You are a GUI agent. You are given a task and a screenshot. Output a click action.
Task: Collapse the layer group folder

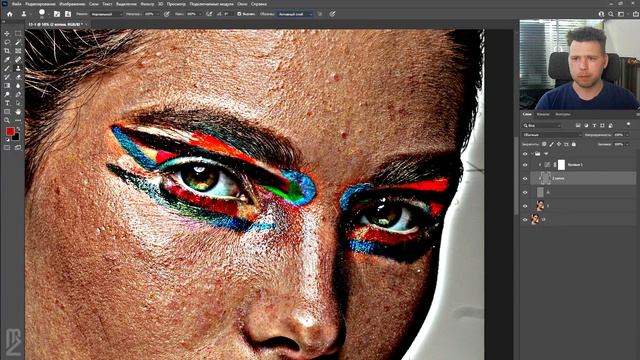[532, 154]
